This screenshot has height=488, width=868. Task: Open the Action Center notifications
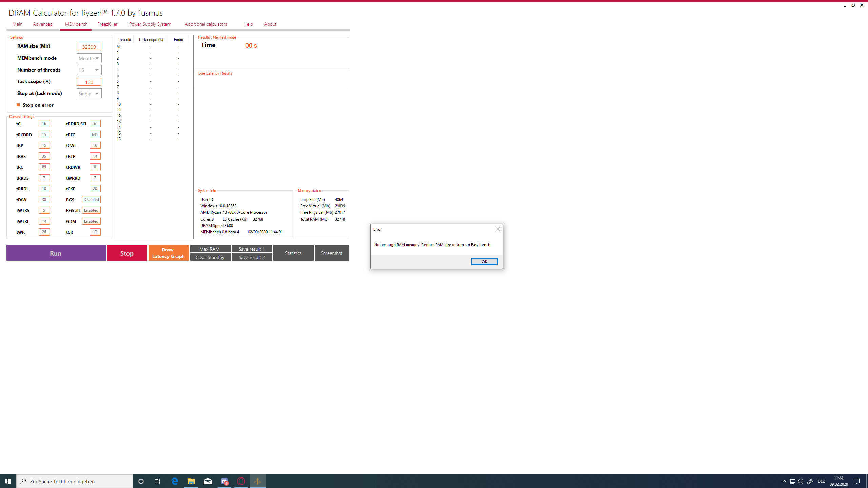(857, 481)
